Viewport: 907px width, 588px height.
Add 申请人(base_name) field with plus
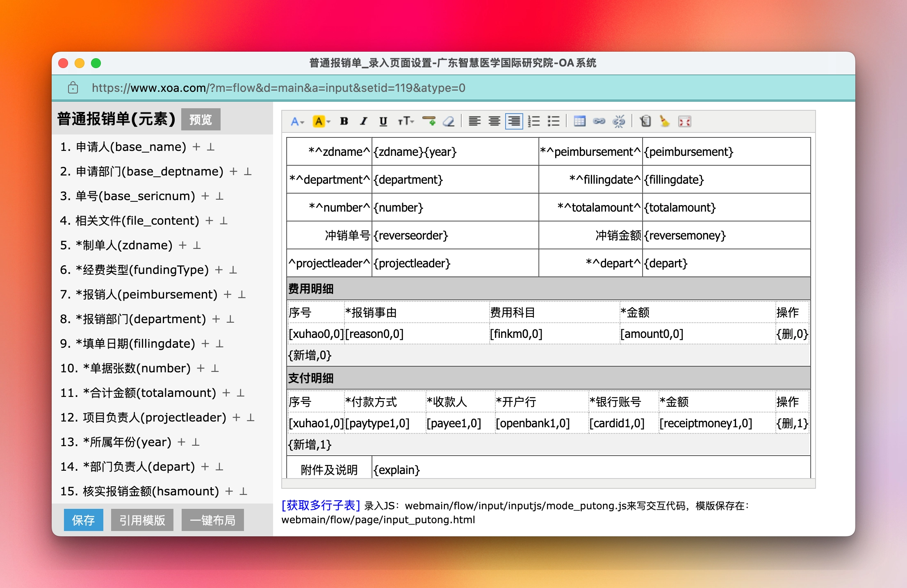(x=196, y=147)
